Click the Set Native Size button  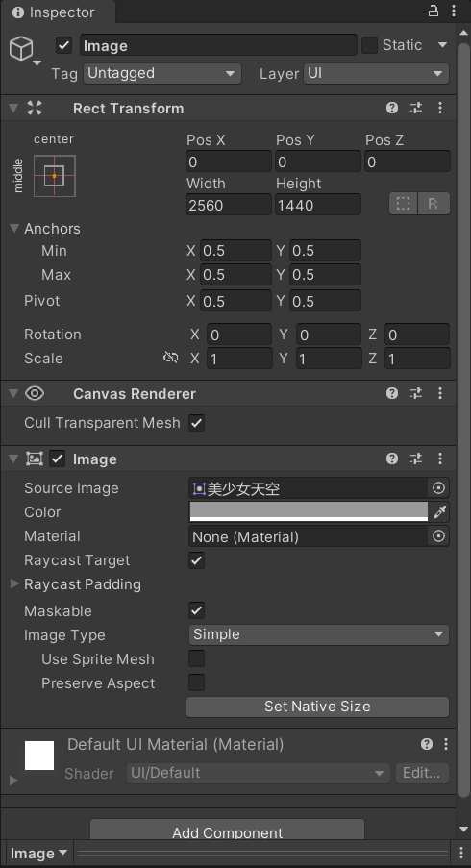(318, 707)
